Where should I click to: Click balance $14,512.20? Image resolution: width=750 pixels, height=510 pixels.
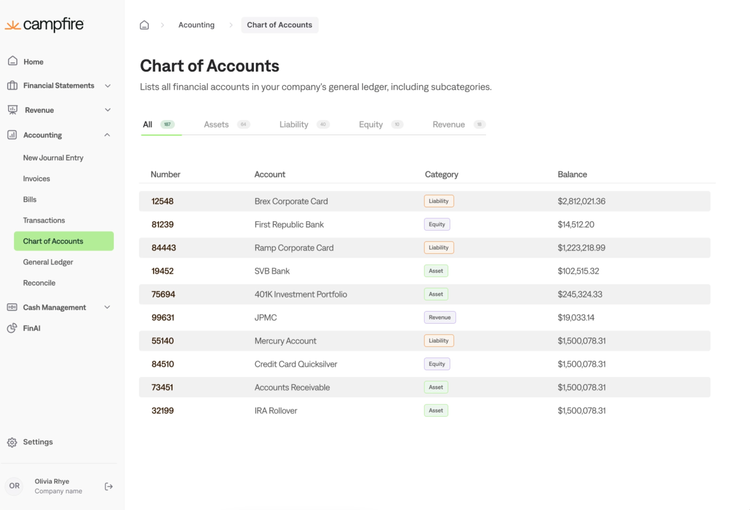point(576,225)
